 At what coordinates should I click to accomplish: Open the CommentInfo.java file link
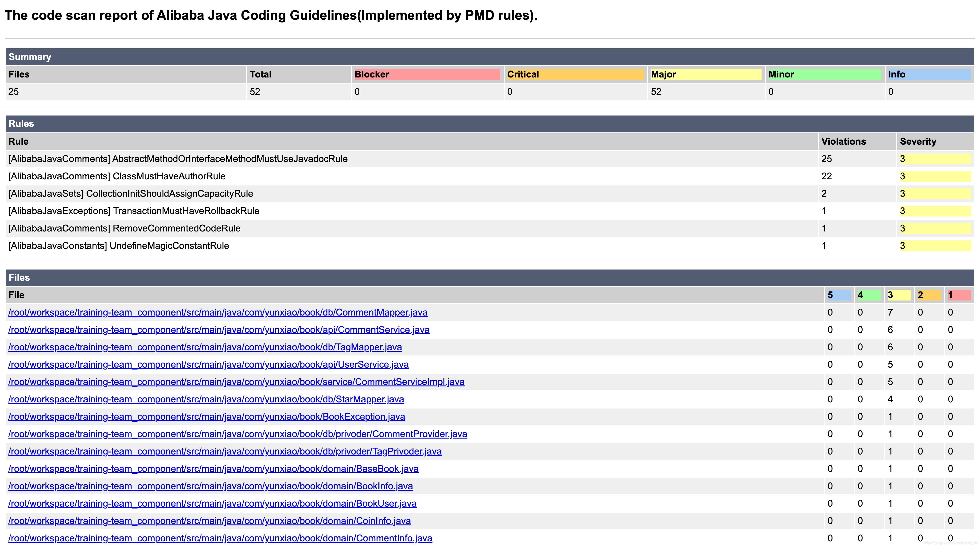tap(220, 538)
